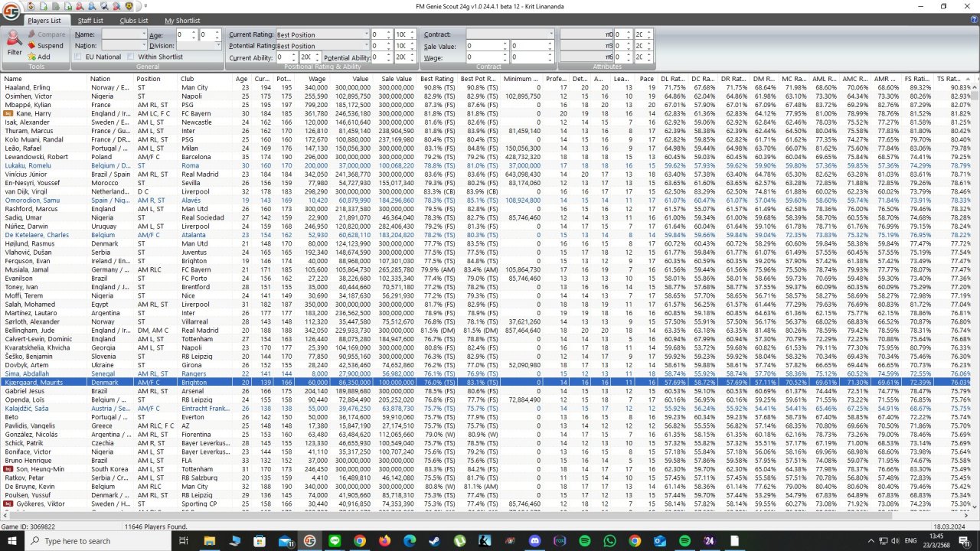The width and height of the screenshot is (980, 551).
Task: Click the Suspend tool button
Action: (45, 46)
